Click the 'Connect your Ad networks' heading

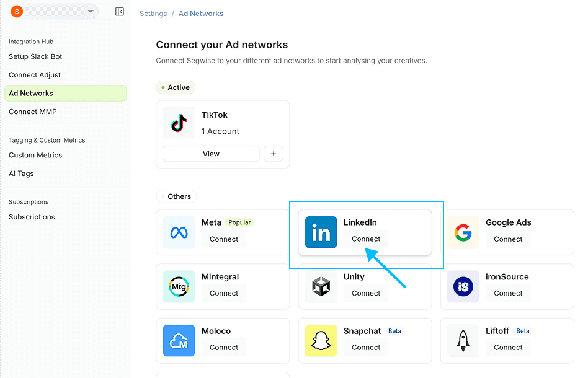pyautogui.click(x=222, y=45)
